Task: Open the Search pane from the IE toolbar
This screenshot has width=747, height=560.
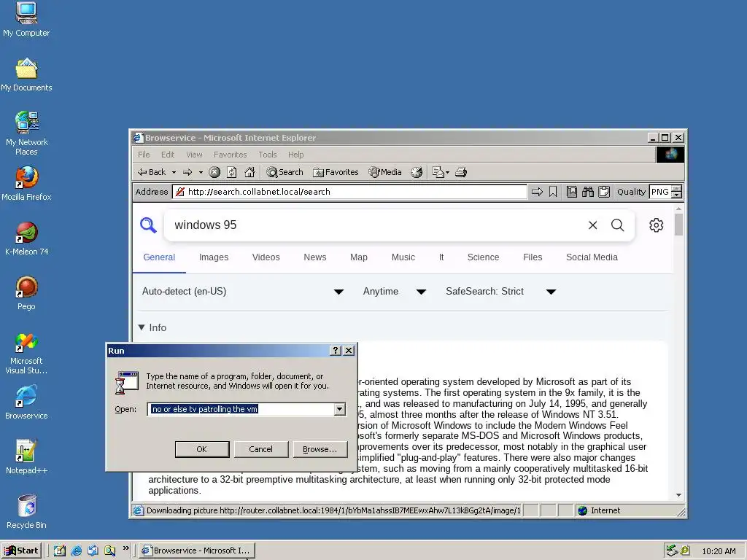Action: click(x=285, y=172)
